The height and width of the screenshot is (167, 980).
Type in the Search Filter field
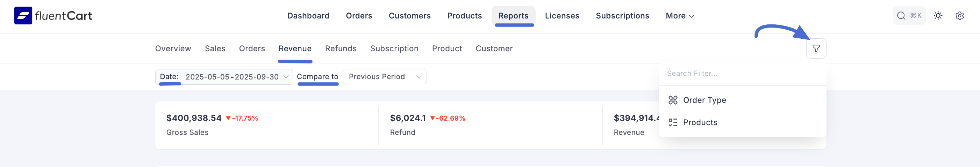point(742,74)
